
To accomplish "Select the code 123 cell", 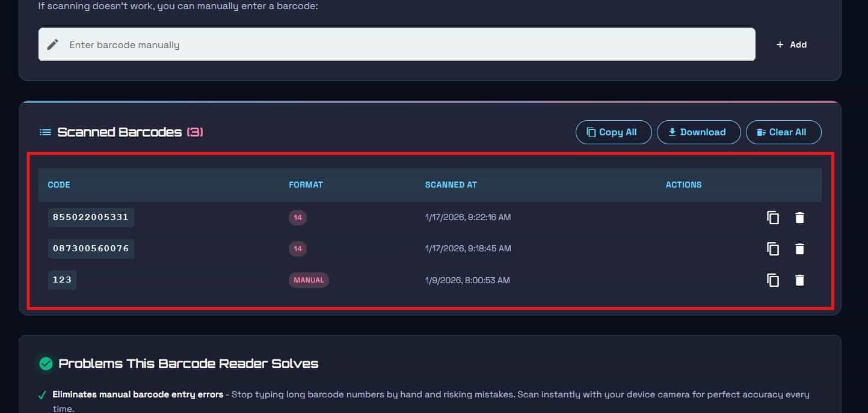I will (62, 280).
